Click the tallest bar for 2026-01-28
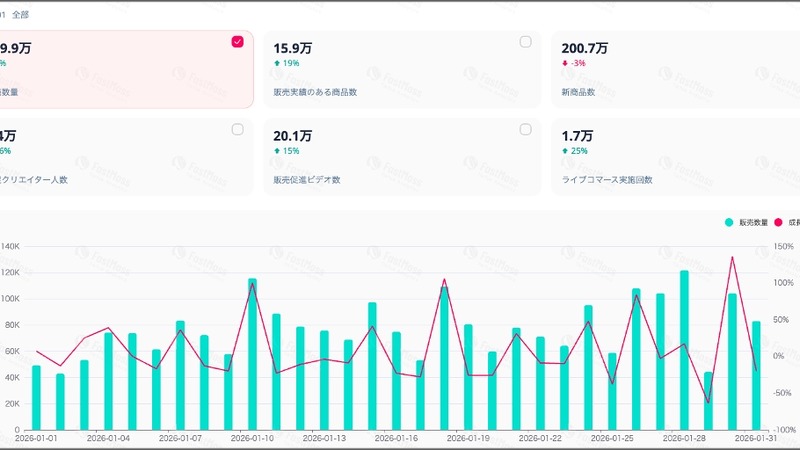 [x=684, y=350]
